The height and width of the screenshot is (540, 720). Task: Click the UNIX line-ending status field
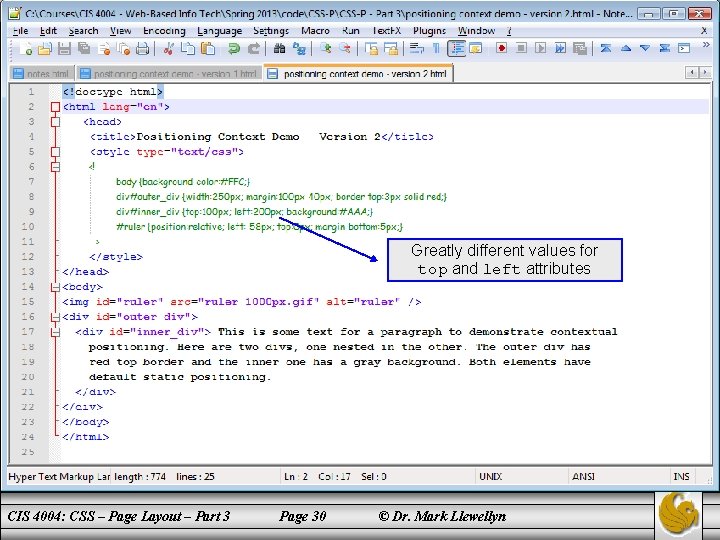click(522, 477)
